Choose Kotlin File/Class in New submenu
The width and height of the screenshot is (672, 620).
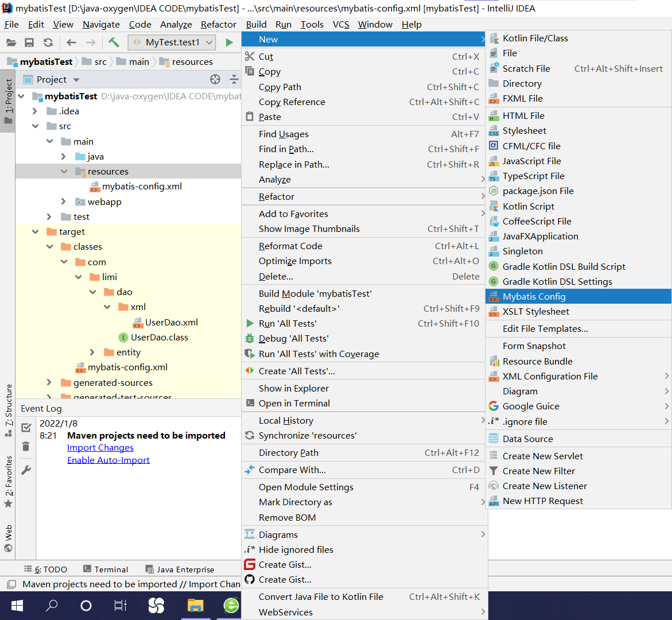pyautogui.click(x=578, y=38)
